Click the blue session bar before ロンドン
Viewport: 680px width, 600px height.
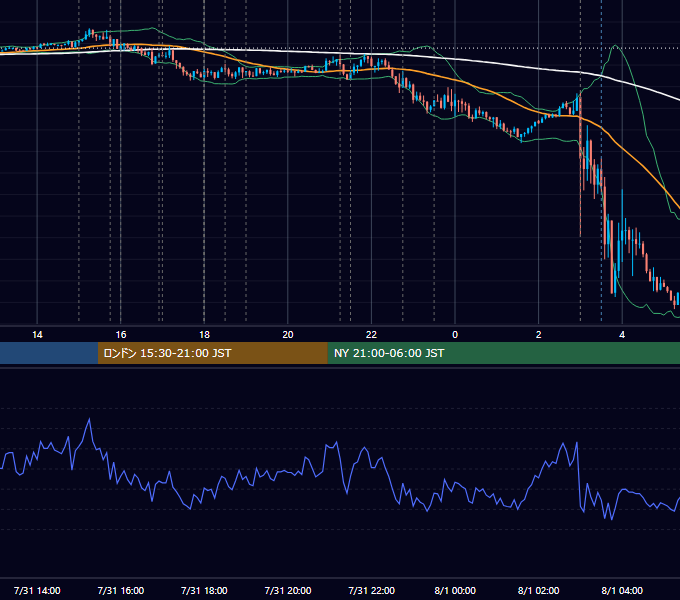(49, 353)
